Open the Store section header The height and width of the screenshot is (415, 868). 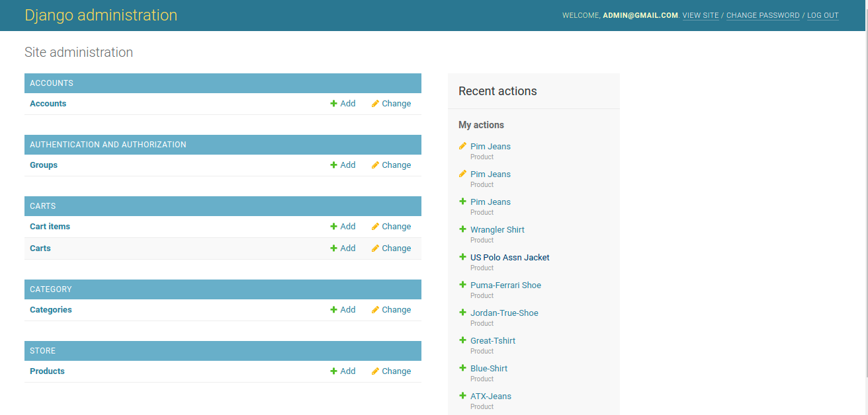pyautogui.click(x=43, y=351)
